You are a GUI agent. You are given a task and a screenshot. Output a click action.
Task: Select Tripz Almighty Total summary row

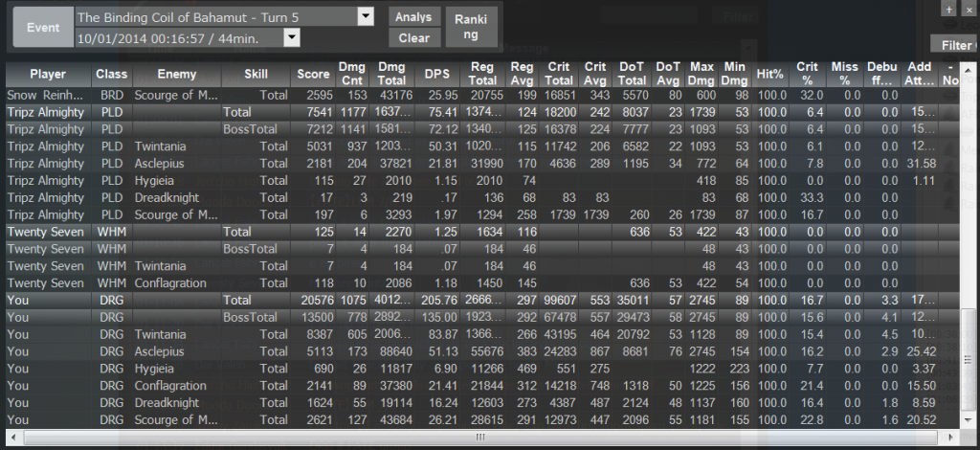tap(482, 113)
